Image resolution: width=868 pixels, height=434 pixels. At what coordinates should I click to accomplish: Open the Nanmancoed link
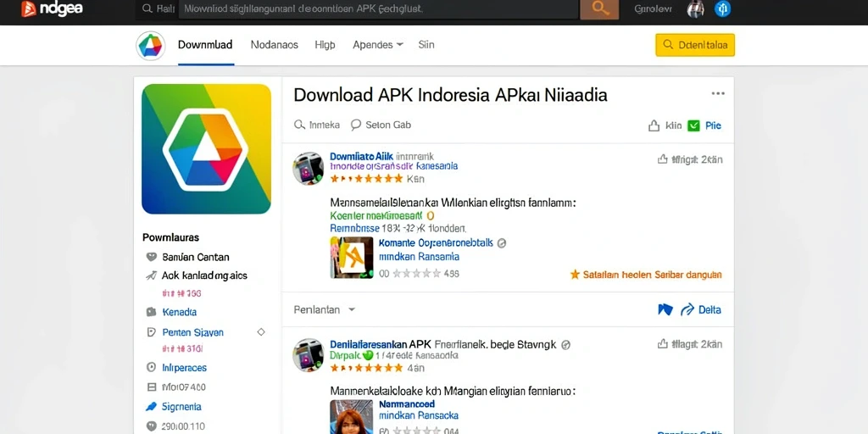407,404
